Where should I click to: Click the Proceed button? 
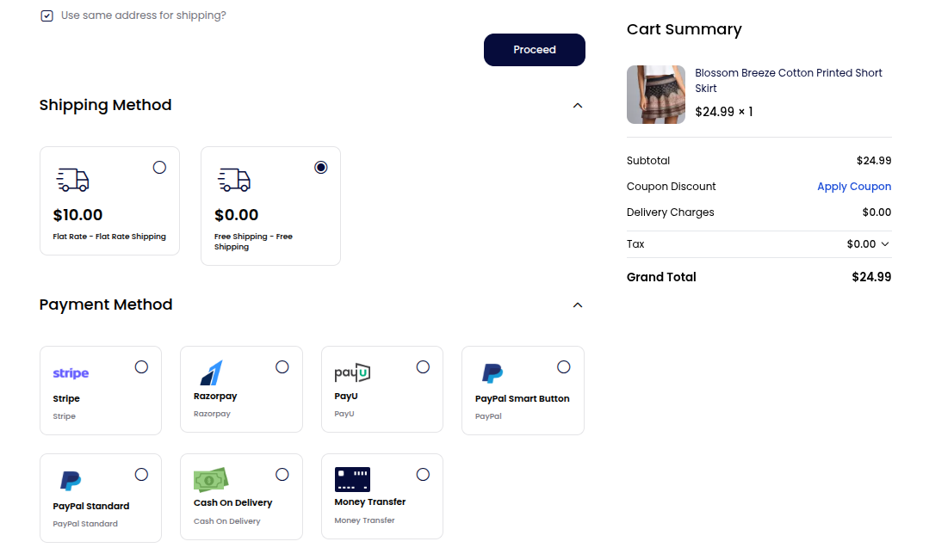[534, 50]
